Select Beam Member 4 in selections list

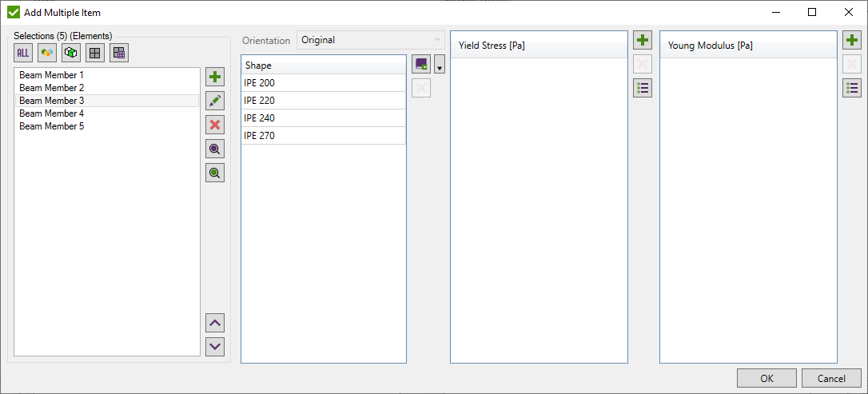pos(51,113)
